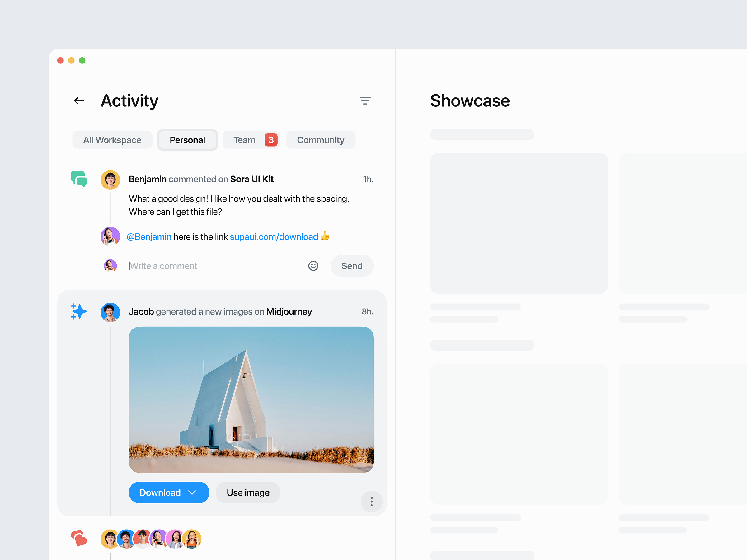Click the Write a comment field

tap(163, 266)
